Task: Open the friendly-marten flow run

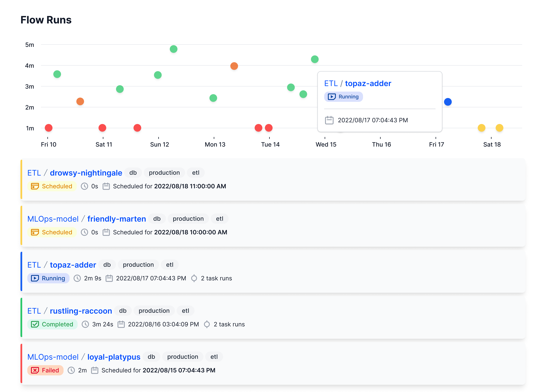Action: 117,219
